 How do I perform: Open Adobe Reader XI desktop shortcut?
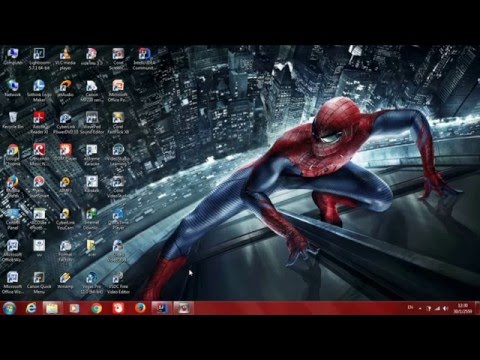(x=39, y=123)
